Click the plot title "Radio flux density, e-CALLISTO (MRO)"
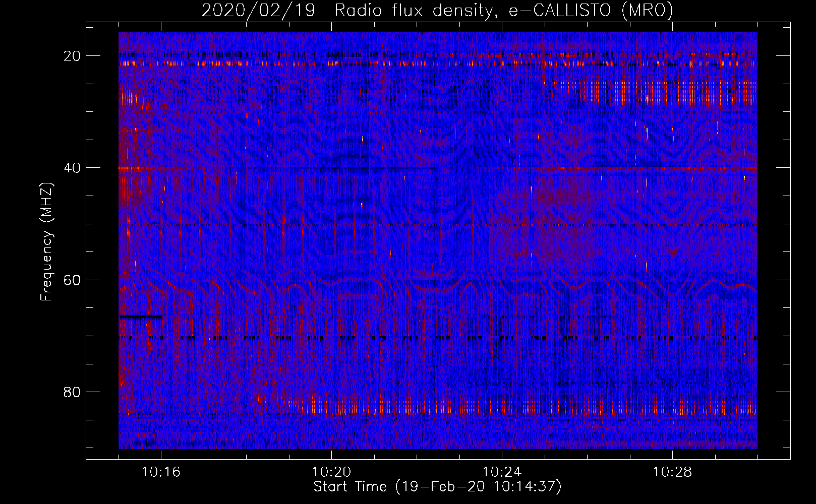The image size is (816, 504). (503, 10)
